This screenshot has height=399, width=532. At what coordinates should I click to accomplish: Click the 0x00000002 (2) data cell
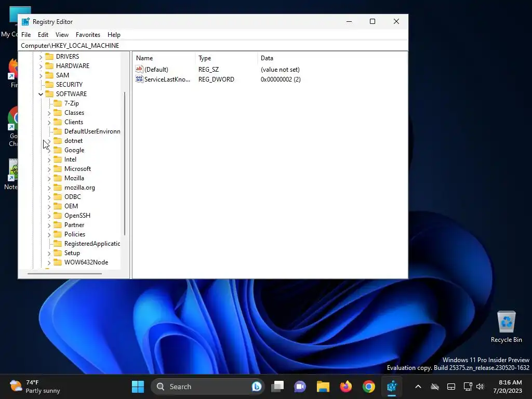(x=281, y=79)
